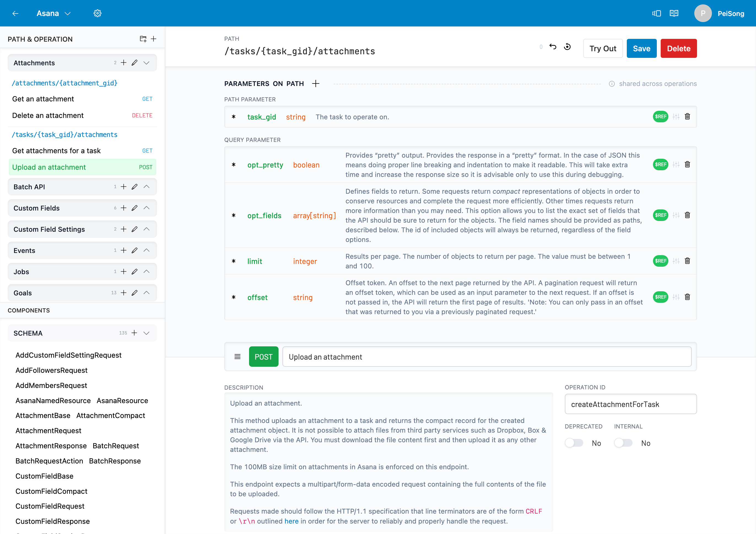Viewport: 756px width, 534px height.
Task: Open the project settings gear icon
Action: 98,13
